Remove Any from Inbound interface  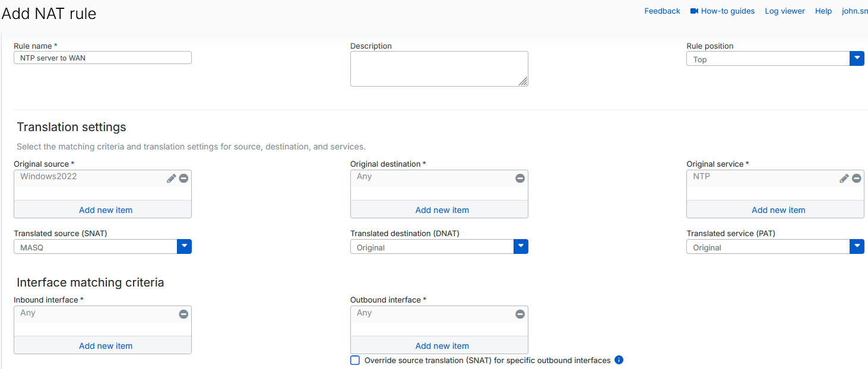click(183, 314)
